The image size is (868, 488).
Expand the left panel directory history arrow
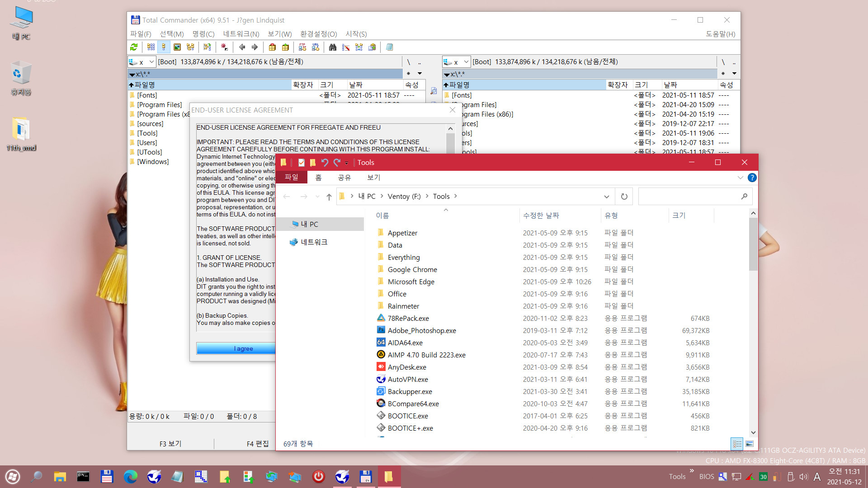pyautogui.click(x=420, y=73)
